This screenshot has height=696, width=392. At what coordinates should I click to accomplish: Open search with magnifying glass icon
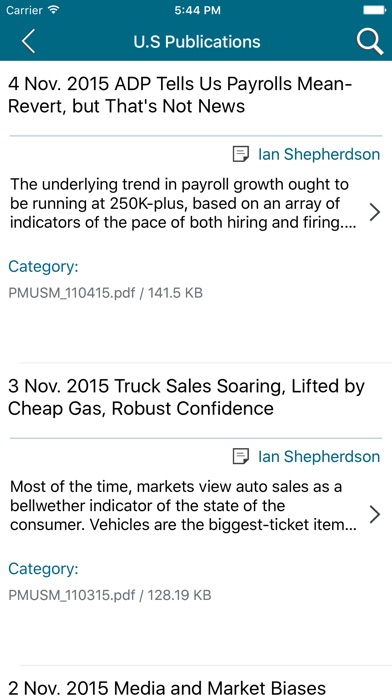tap(369, 42)
